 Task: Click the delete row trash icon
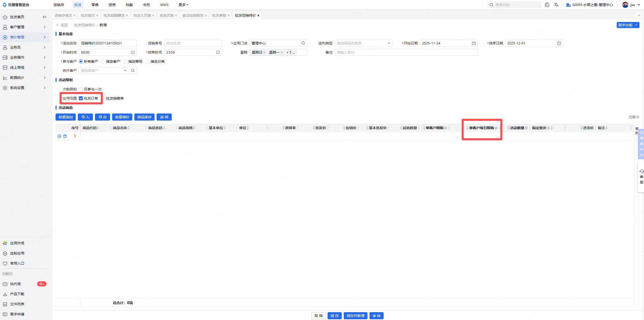(x=65, y=136)
